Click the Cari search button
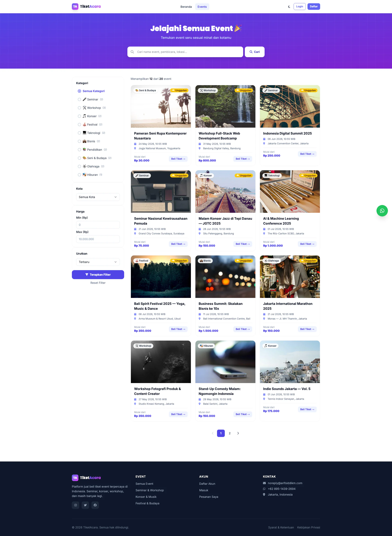This screenshot has height=536, width=392. 254,52
